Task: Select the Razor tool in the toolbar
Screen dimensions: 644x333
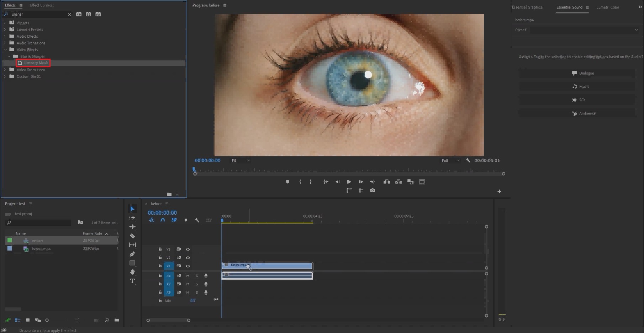Action: [132, 236]
